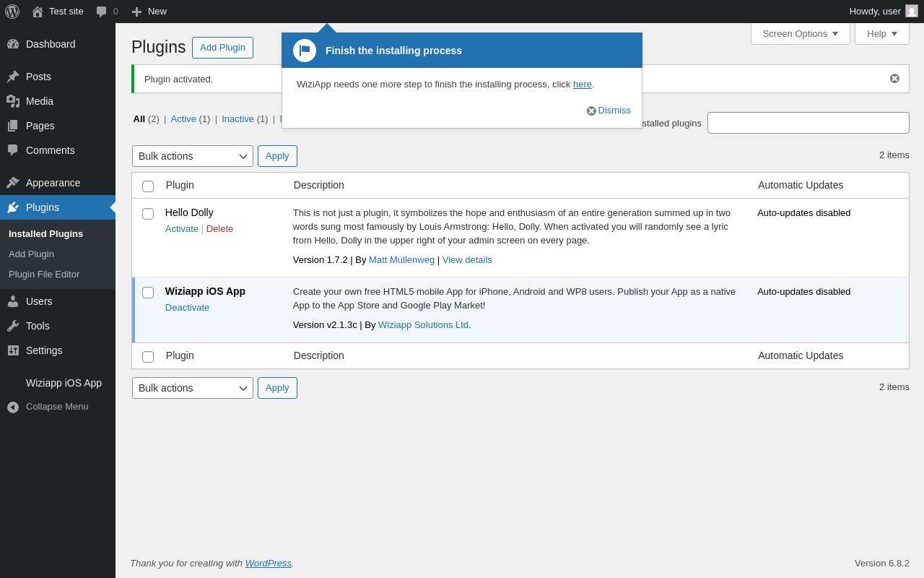
Task: Activate the Hello Dolly plugin
Action: click(x=182, y=228)
